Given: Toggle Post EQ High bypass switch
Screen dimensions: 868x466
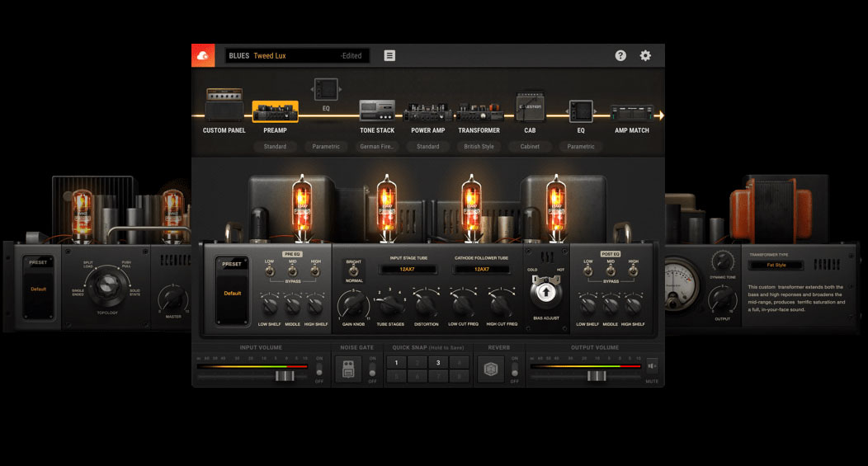Looking at the screenshot, I should pos(634,271).
